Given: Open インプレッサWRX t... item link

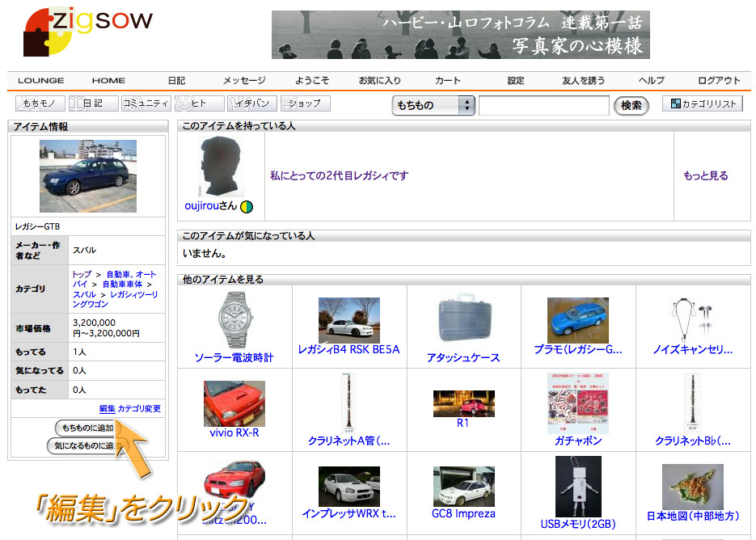Looking at the screenshot, I should (348, 513).
